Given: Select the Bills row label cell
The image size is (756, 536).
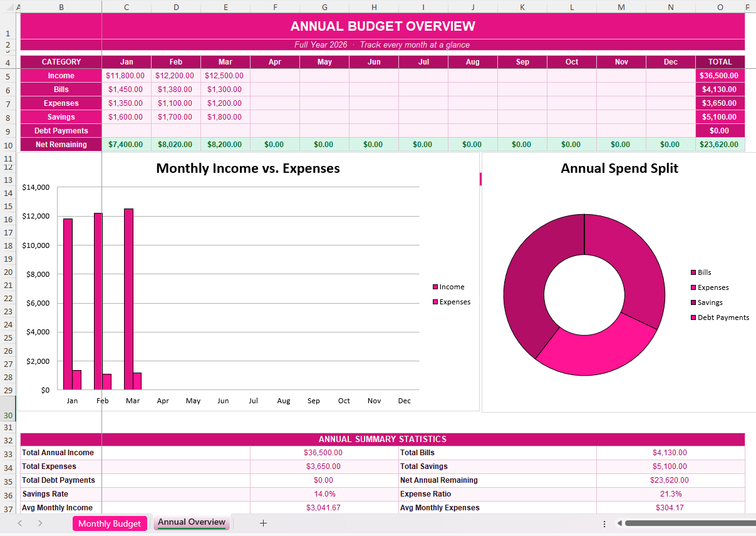Looking at the screenshot, I should [x=61, y=90].
